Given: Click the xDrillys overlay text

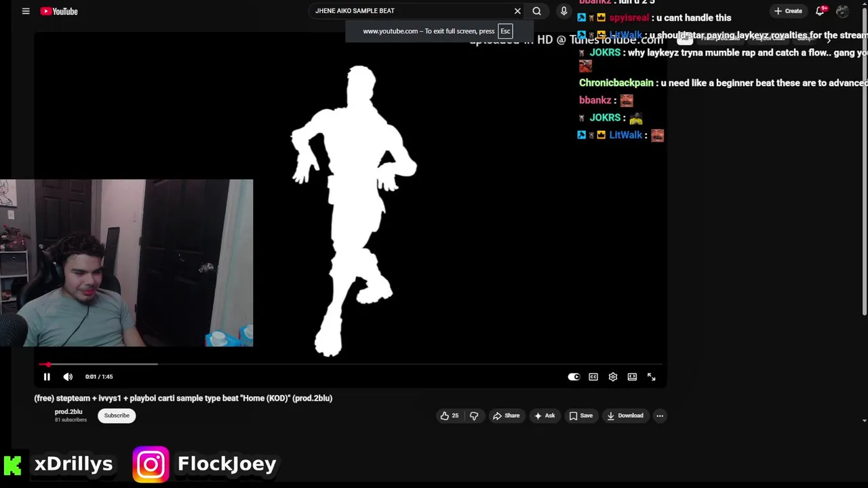Looking at the screenshot, I should (x=73, y=464).
